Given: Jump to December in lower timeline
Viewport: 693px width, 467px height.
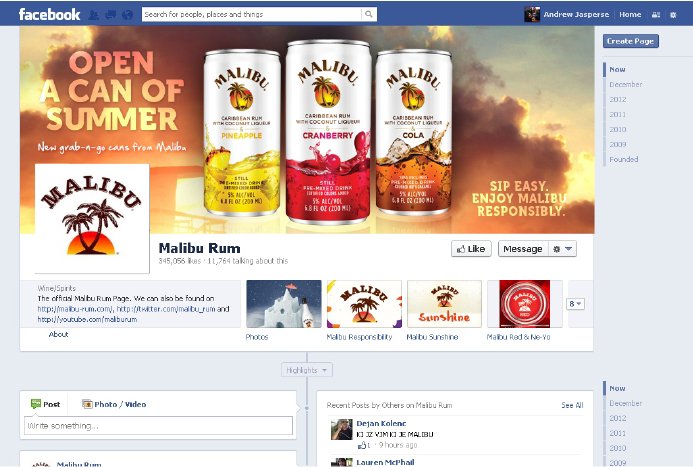Looking at the screenshot, I should point(625,403).
